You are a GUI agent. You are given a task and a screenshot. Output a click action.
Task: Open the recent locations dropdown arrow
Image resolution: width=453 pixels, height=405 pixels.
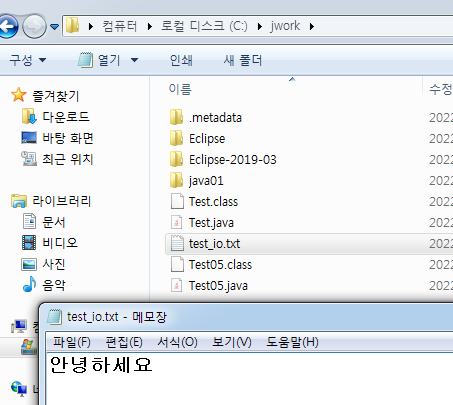pyautogui.click(x=54, y=26)
